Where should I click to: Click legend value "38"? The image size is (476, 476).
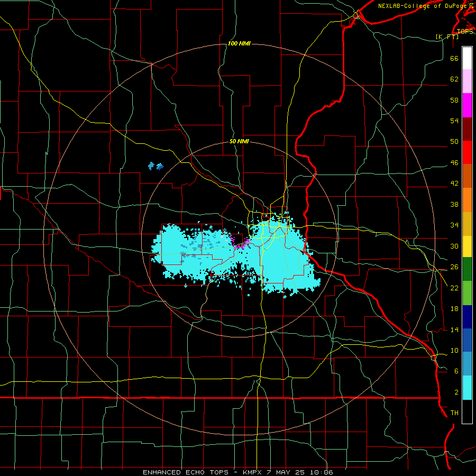pyautogui.click(x=454, y=204)
